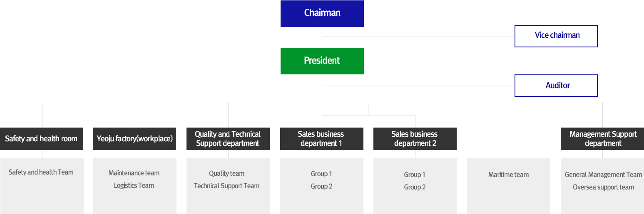Click Logistics Team entry

point(134,185)
